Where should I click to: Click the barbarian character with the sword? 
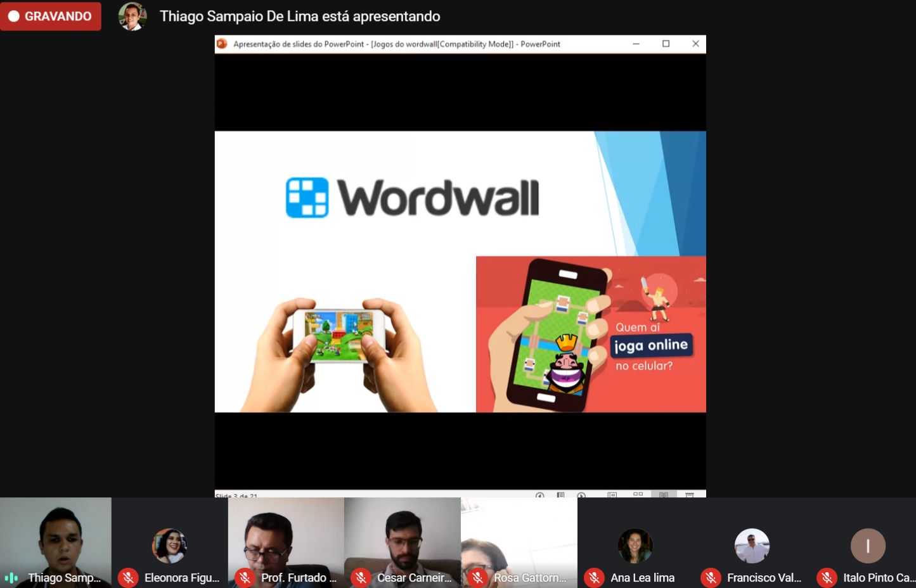coord(657,299)
